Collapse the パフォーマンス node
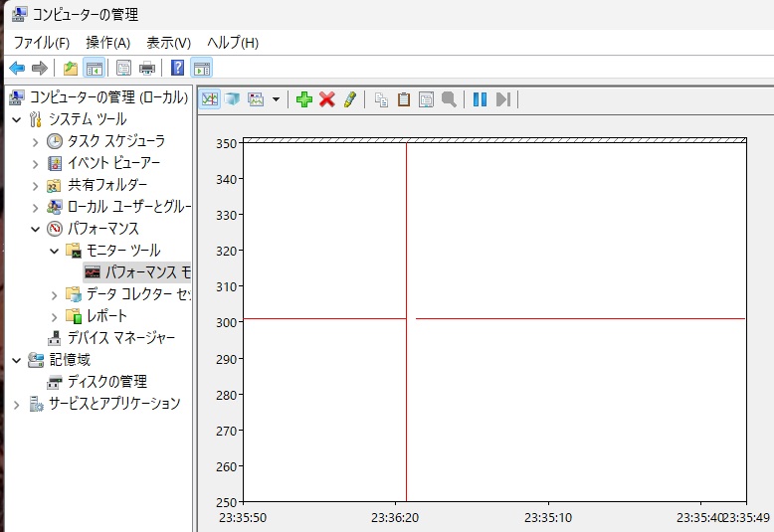 click(35, 229)
